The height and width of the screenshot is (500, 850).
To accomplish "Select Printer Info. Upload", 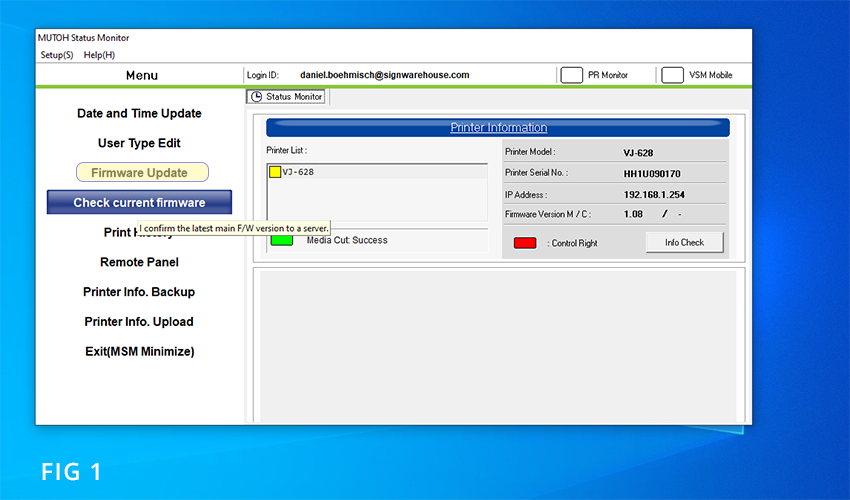I will click(x=139, y=322).
